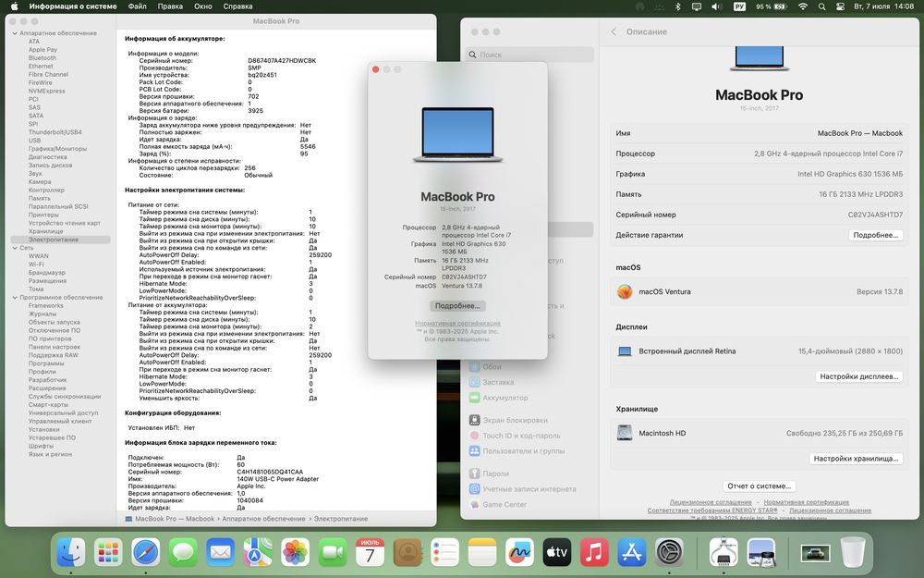The width and height of the screenshot is (924, 578).
Task: Select Bluetooth in hardware tree
Action: coord(43,58)
